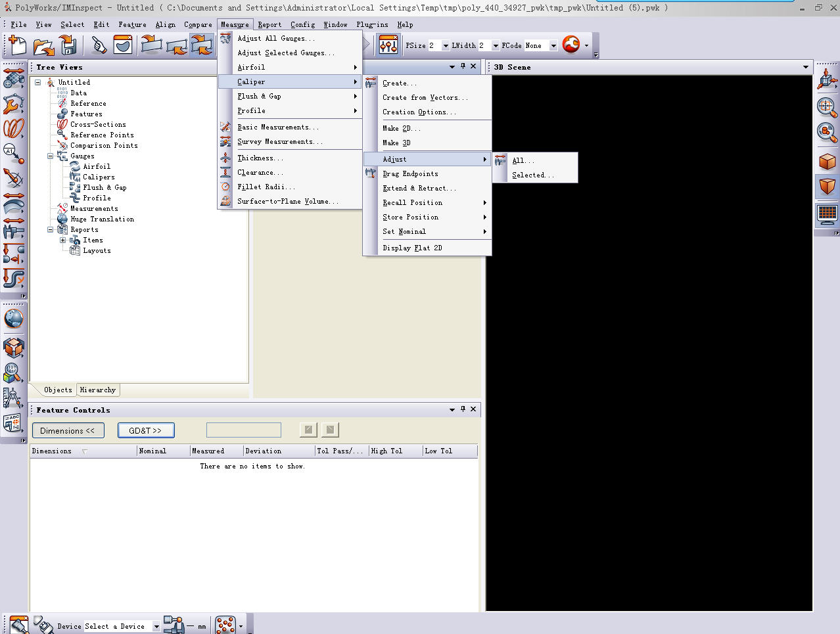The width and height of the screenshot is (840, 634).
Task: Click the pin icon on Feature Controls panel
Action: pos(463,409)
